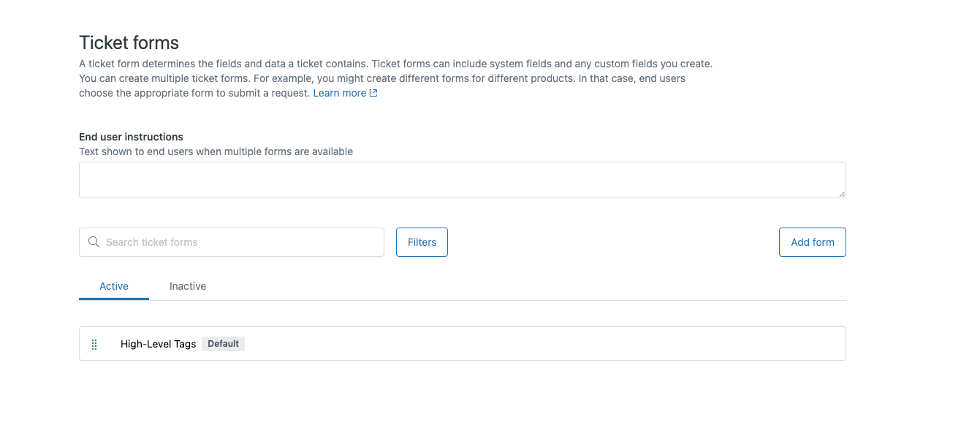Click the Ticket forms page heading

(x=129, y=42)
